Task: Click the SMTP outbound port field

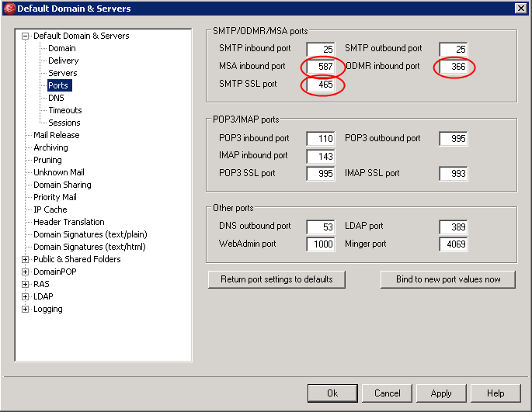Action: (x=454, y=49)
